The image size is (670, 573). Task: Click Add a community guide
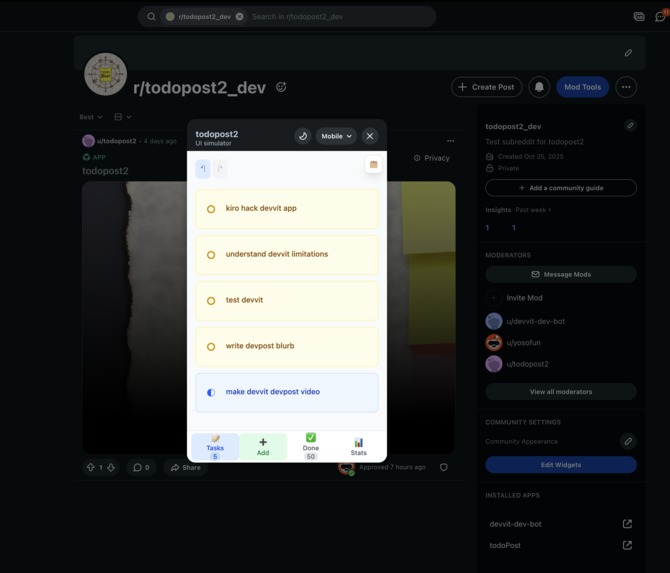click(561, 188)
